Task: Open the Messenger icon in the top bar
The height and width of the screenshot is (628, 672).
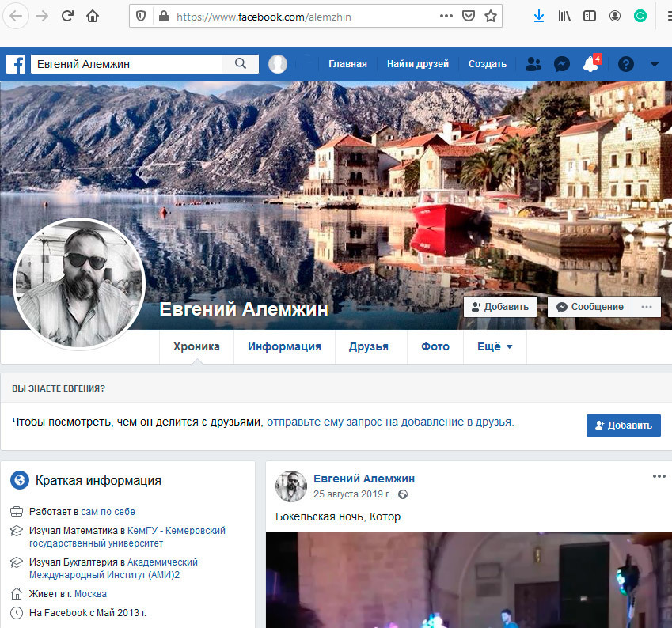Action: point(562,64)
